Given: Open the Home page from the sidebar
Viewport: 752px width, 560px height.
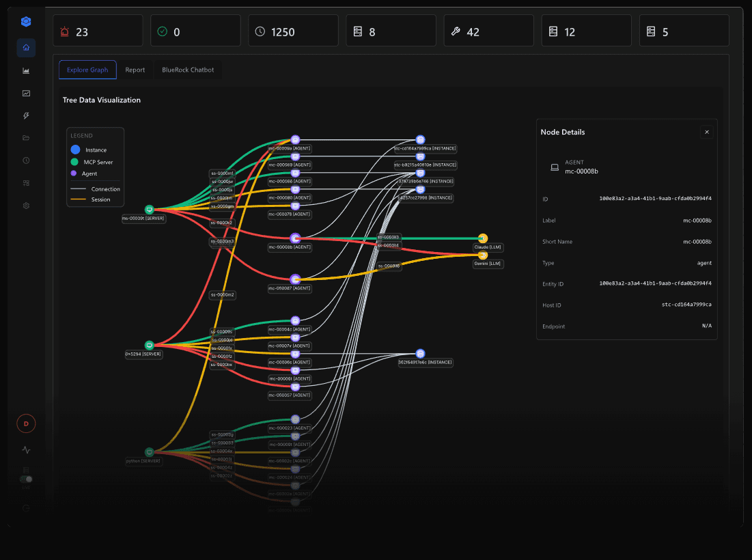Looking at the screenshot, I should click(x=27, y=48).
